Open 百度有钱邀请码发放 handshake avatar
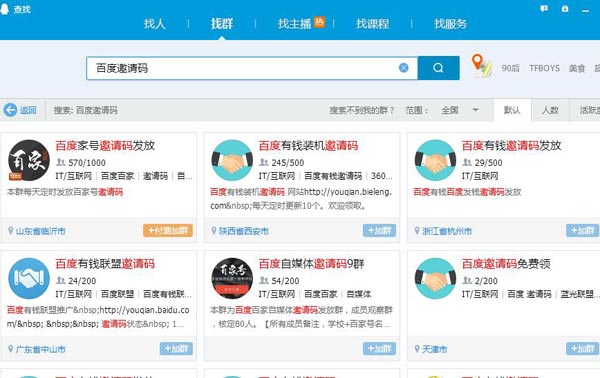 435,160
